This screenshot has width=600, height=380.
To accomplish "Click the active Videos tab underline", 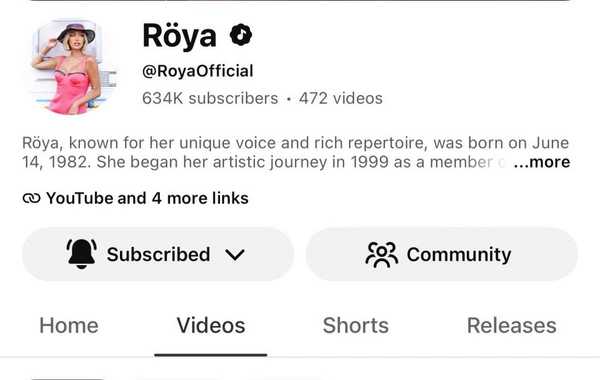I will click(210, 355).
